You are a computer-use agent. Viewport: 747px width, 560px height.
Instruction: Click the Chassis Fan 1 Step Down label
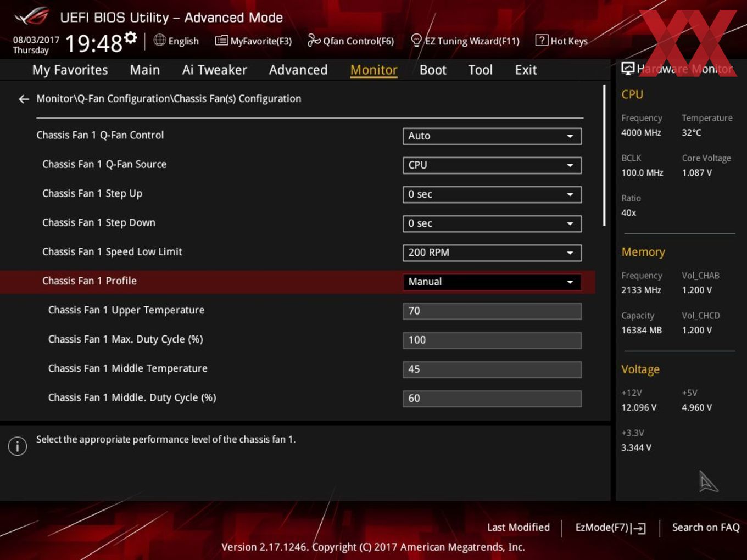pyautogui.click(x=99, y=222)
